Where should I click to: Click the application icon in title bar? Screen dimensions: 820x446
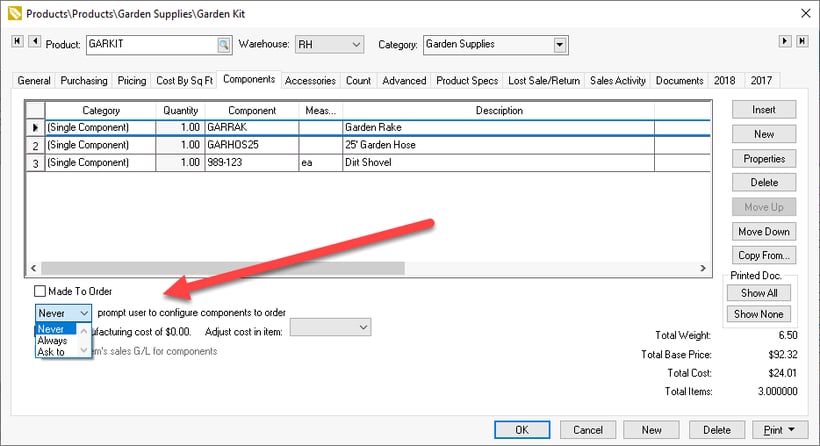click(x=14, y=13)
